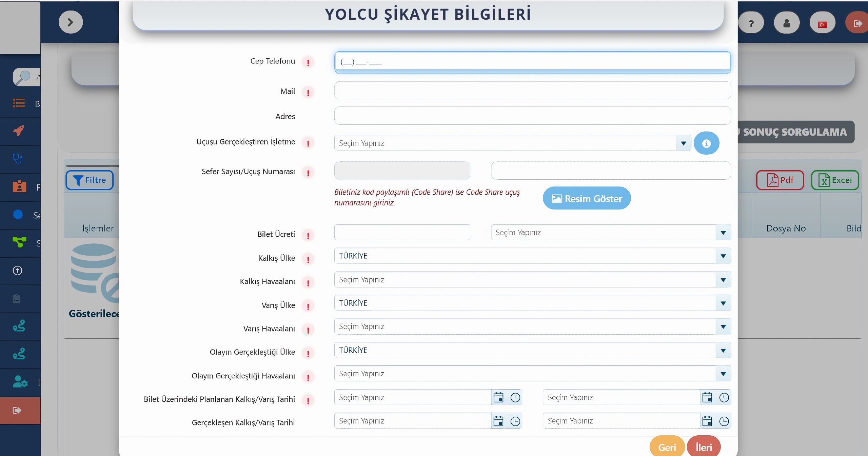Open Uçuşu Gerçekleştiren İşletme dropdown
Image resolution: width=868 pixels, height=456 pixels.
tap(683, 143)
